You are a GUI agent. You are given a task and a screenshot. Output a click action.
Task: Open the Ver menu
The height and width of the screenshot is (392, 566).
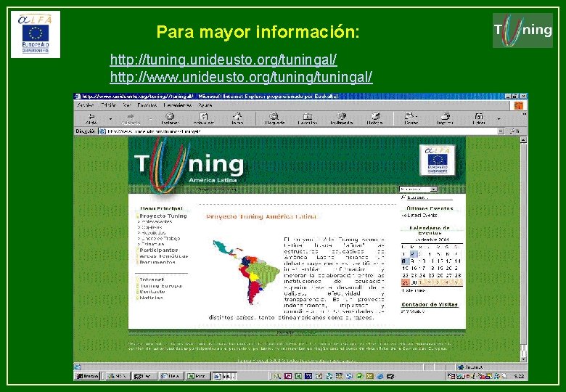pyautogui.click(x=127, y=105)
